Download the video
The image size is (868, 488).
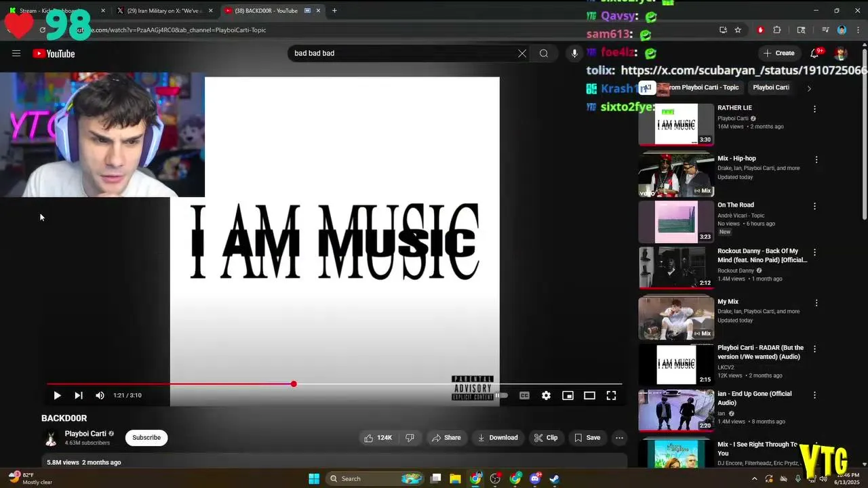click(498, 438)
